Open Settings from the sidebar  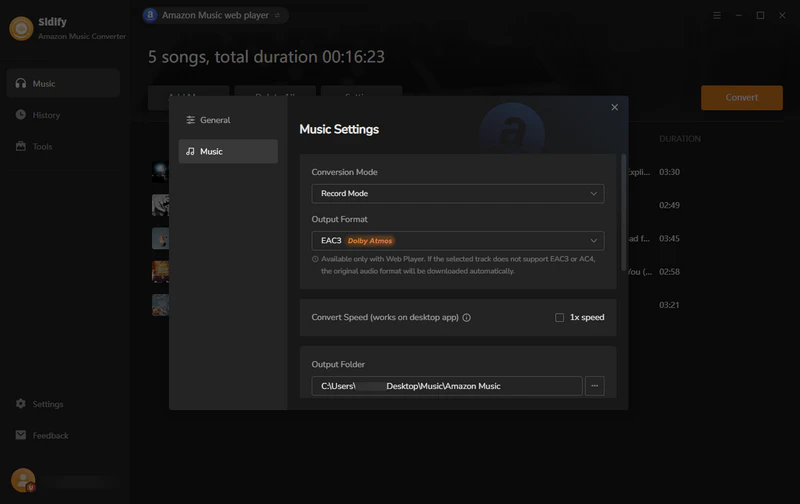click(x=63, y=404)
